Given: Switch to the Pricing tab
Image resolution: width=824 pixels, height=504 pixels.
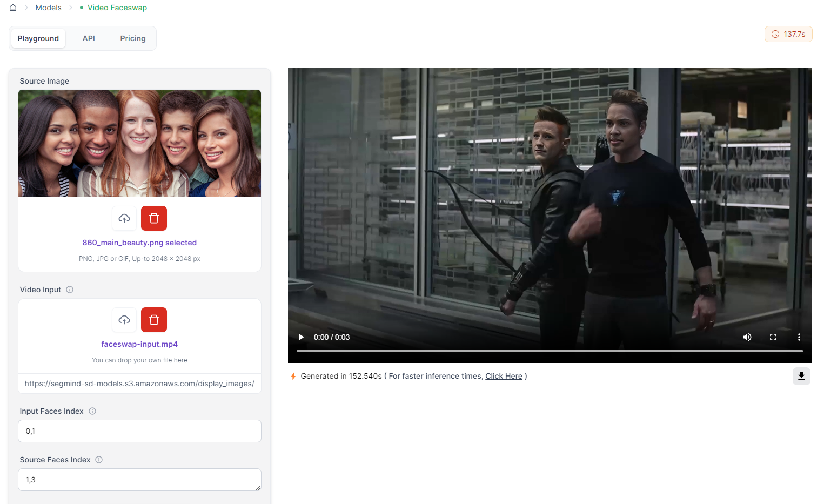Looking at the screenshot, I should coord(133,38).
